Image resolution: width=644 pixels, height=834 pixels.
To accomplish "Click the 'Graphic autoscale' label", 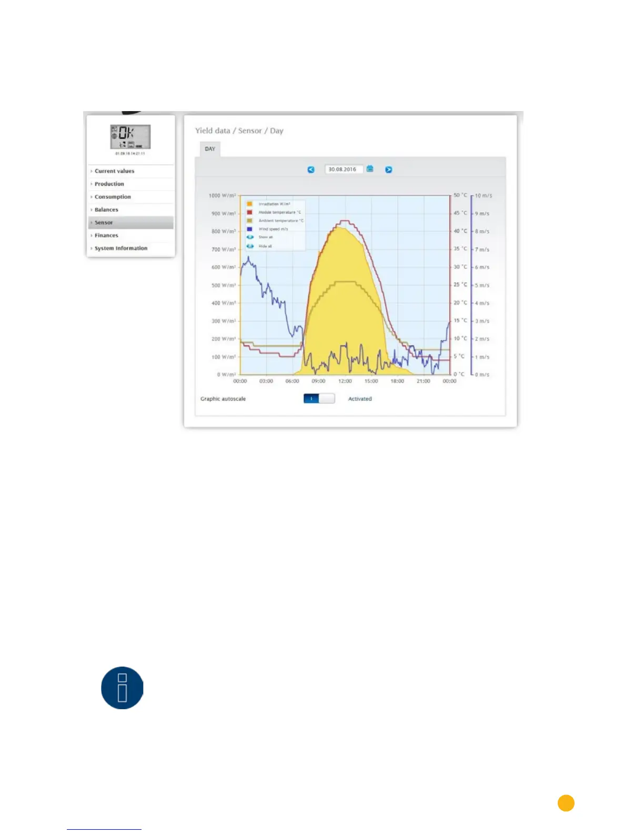I will (x=223, y=399).
